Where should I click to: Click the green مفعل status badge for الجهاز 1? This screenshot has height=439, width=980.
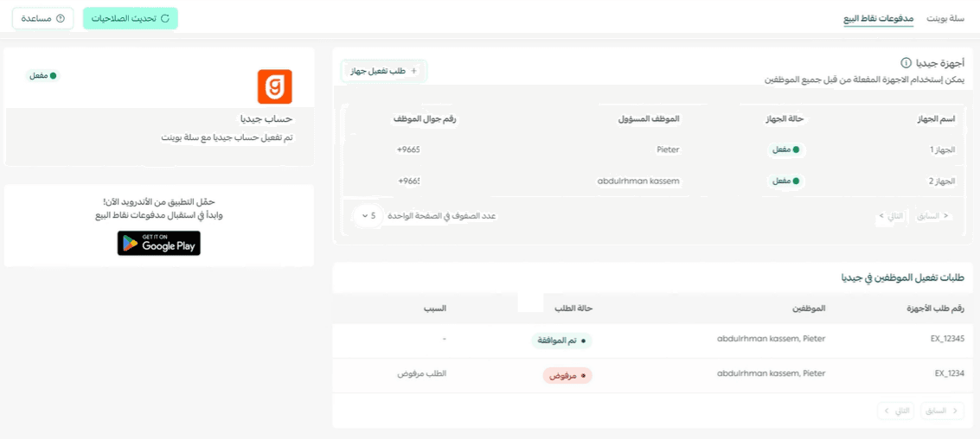coord(786,150)
